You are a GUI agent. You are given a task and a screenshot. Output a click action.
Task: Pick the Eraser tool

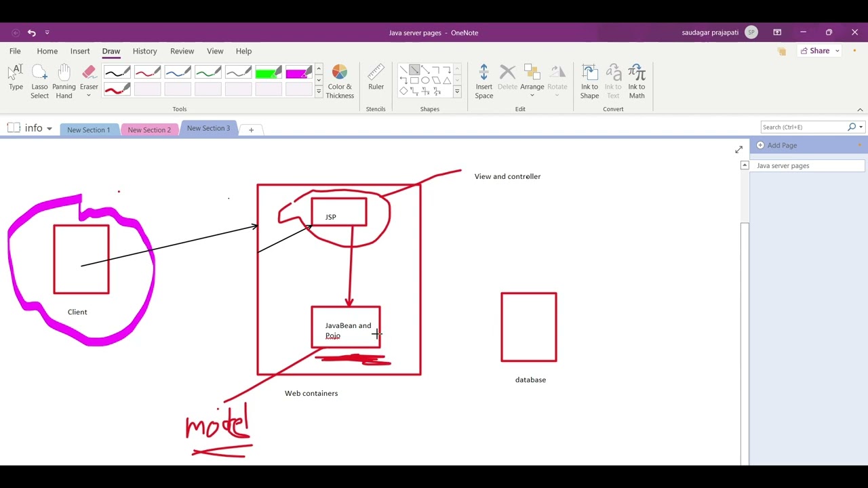[89, 77]
